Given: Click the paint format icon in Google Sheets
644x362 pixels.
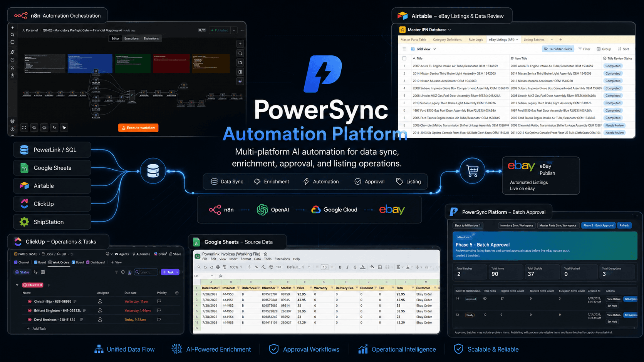Looking at the screenshot, I should (224, 267).
